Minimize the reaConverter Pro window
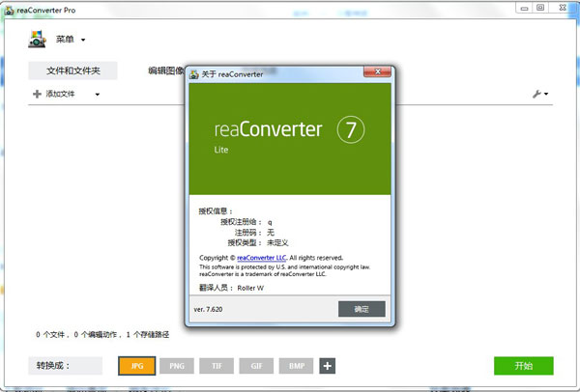Screen dimensions: 580x392 tap(524, 8)
